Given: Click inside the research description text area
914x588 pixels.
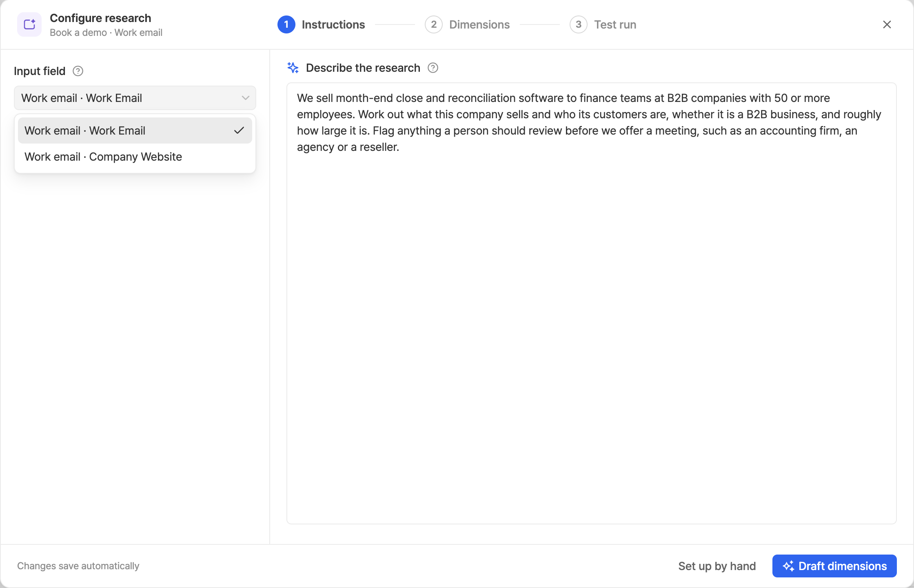Looking at the screenshot, I should tap(592, 303).
